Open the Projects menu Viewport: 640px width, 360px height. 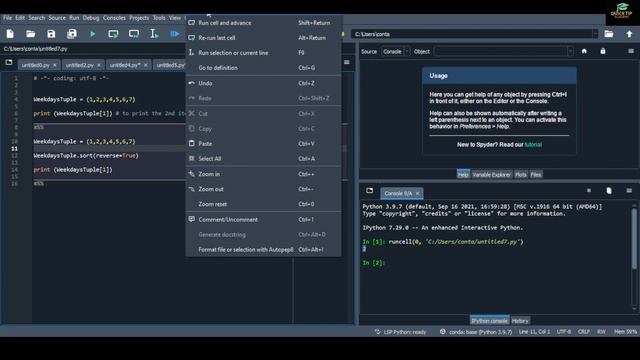click(x=139, y=18)
